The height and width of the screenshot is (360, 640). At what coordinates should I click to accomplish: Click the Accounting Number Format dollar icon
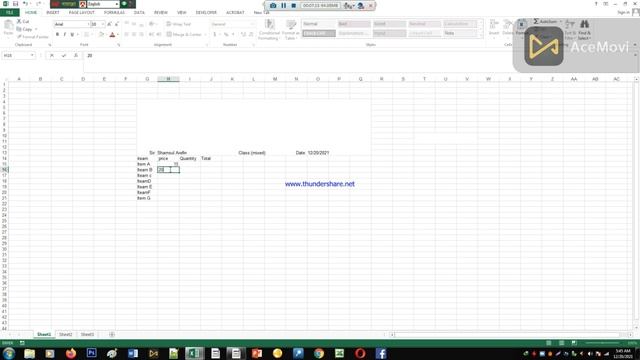[214, 35]
